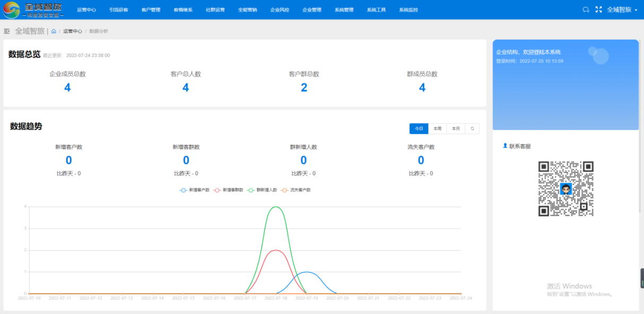Open the 企业风控 menu

coord(279,10)
